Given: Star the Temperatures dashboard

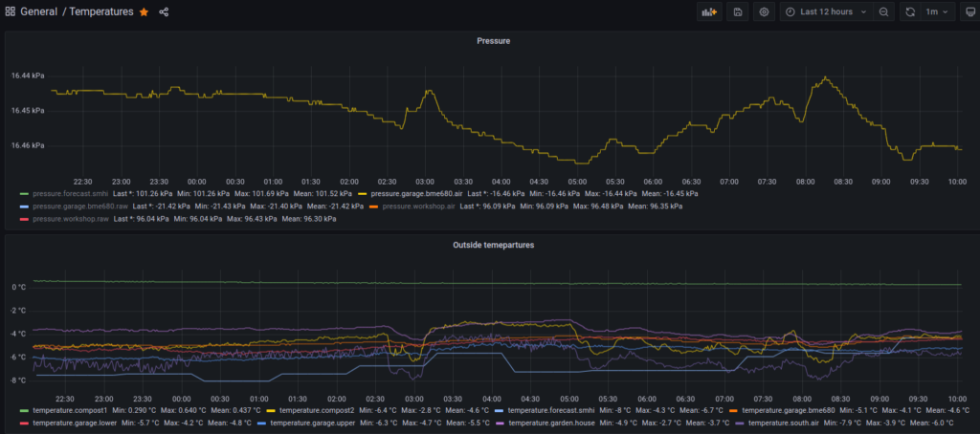Looking at the screenshot, I should tap(144, 11).
